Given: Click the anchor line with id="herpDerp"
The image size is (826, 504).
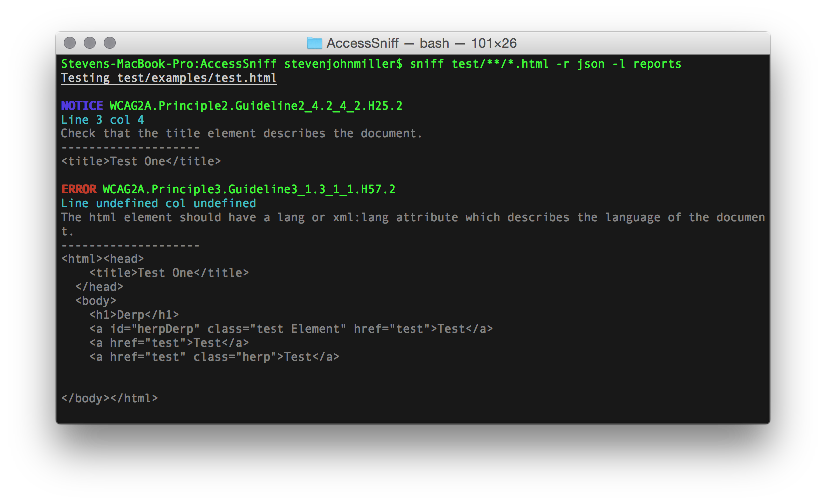Looking at the screenshot, I should coord(291,329).
